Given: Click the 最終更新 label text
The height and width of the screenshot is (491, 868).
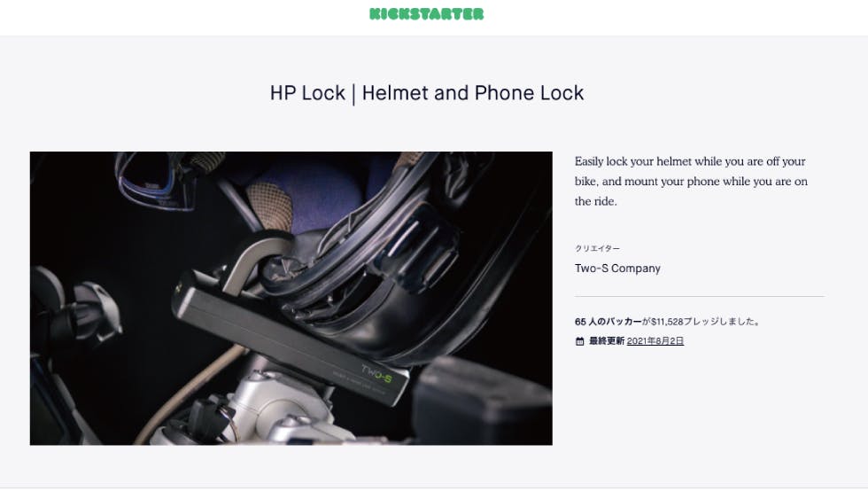Looking at the screenshot, I should pyautogui.click(x=606, y=341).
